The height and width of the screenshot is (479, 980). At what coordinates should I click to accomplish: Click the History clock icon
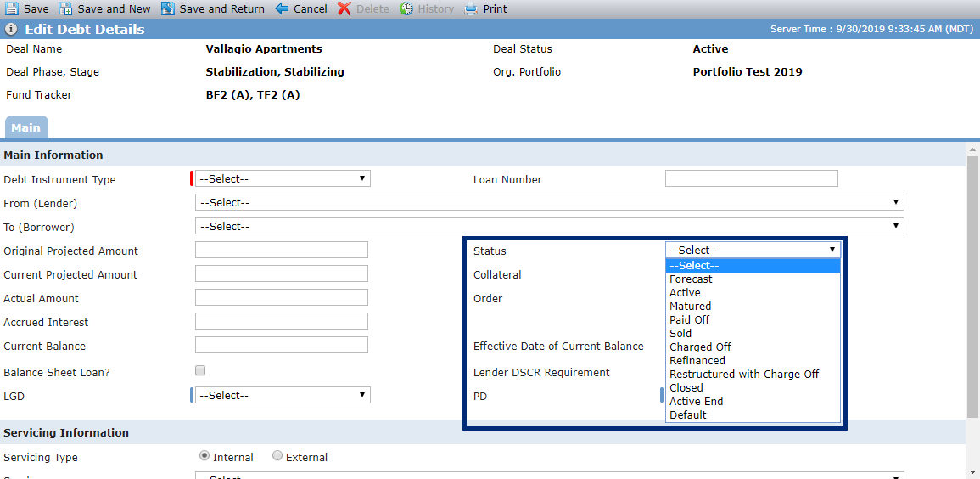tap(407, 8)
